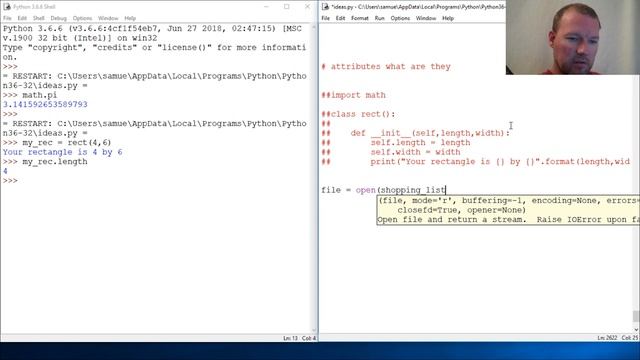Click the editor scrollbar down arrow
This screenshot has height=360, width=640.
pos(636,329)
